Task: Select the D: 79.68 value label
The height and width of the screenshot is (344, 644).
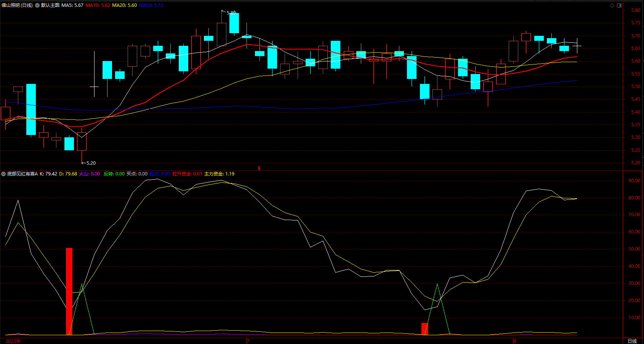Action: point(68,174)
